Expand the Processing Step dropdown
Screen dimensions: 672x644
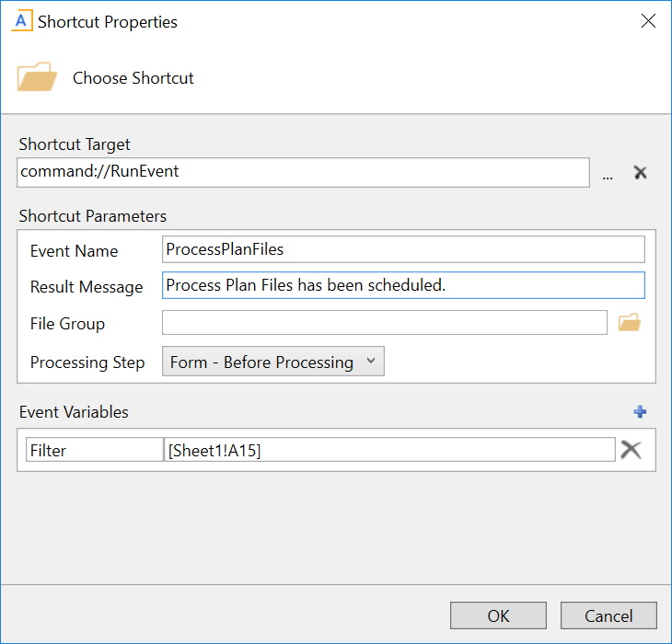272,362
